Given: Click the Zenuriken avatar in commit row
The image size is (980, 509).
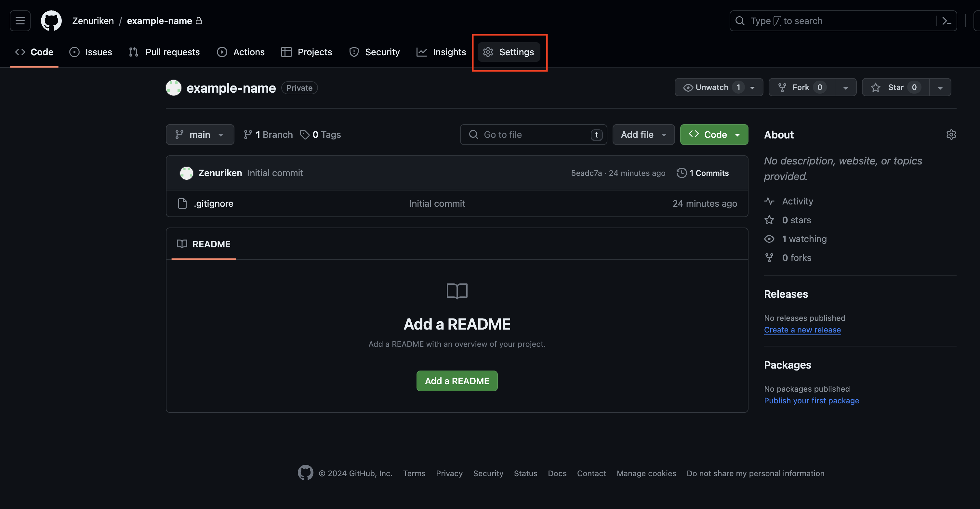Looking at the screenshot, I should (186, 173).
